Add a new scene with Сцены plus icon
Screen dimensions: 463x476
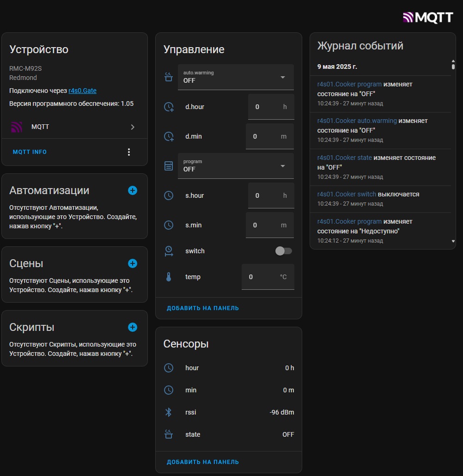133,263
